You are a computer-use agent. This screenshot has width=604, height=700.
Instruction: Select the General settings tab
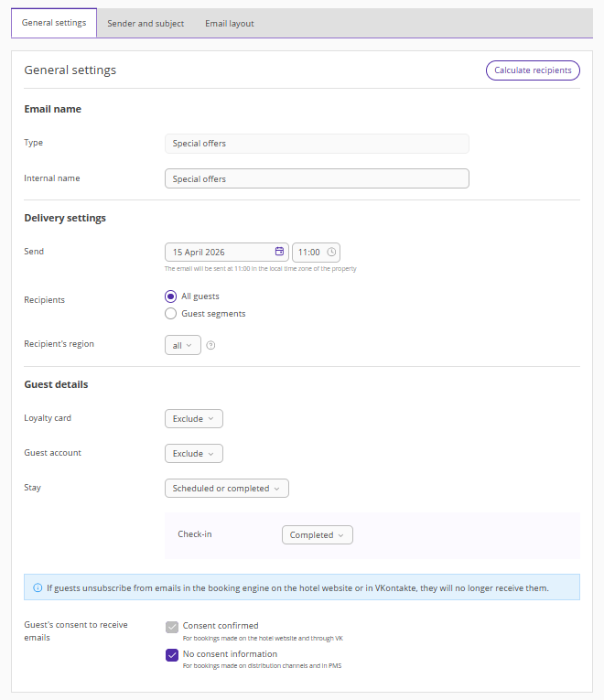coord(54,24)
